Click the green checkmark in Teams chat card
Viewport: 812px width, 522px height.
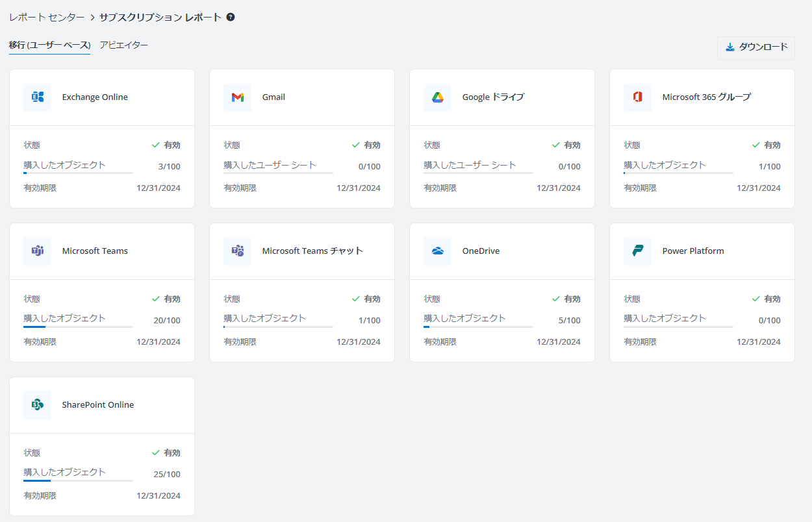pos(356,299)
